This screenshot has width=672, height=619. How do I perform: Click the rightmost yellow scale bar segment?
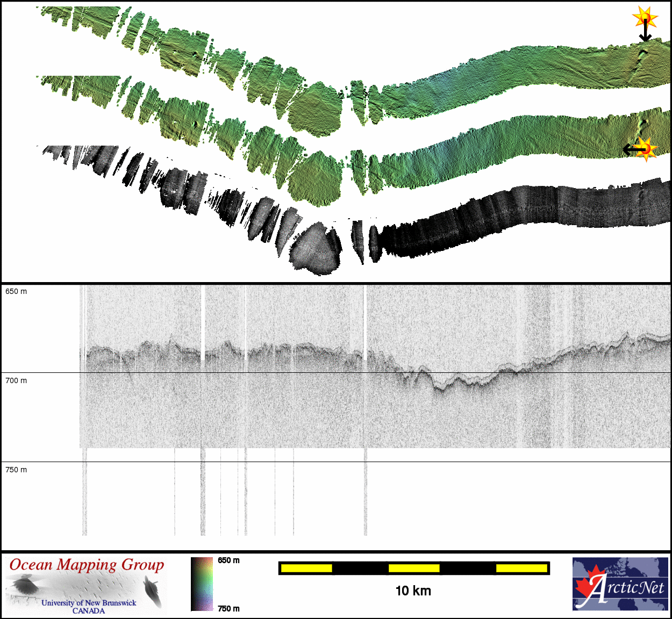[521, 568]
